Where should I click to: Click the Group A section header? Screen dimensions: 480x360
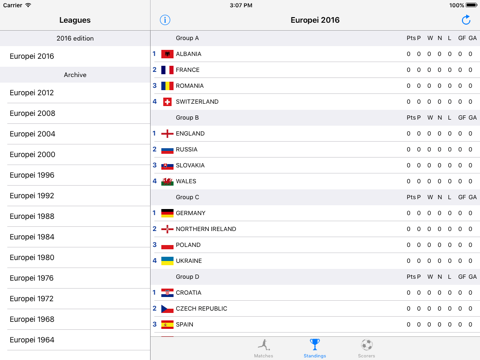315,38
